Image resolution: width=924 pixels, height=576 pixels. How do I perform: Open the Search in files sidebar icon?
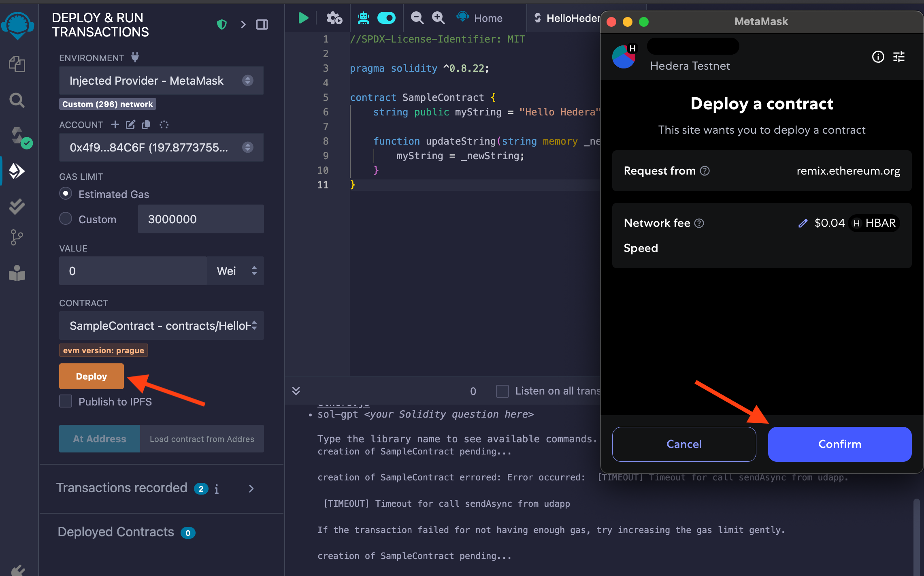(x=17, y=100)
